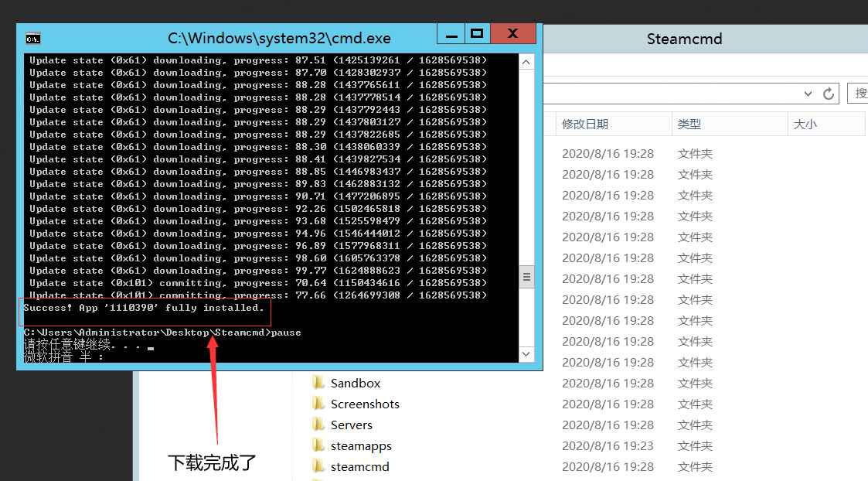
Task: Refresh the Steamcmd folder view
Action: pyautogui.click(x=828, y=94)
